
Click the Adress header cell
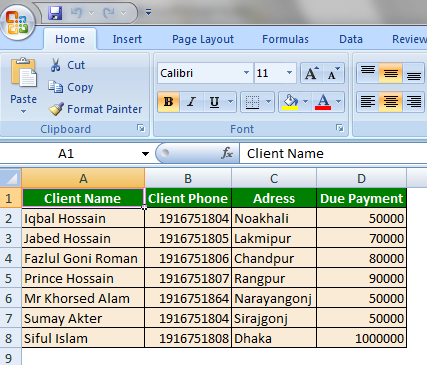[x=274, y=198]
